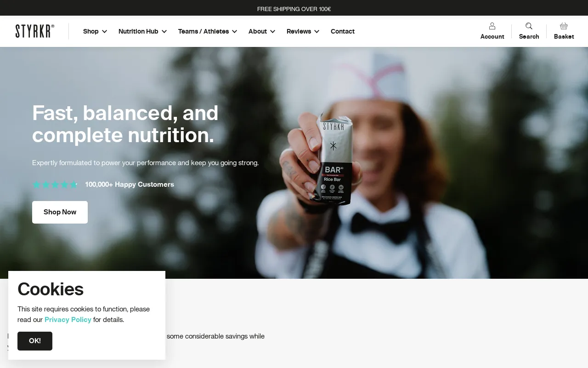Expand the About menu chevron

click(x=272, y=31)
